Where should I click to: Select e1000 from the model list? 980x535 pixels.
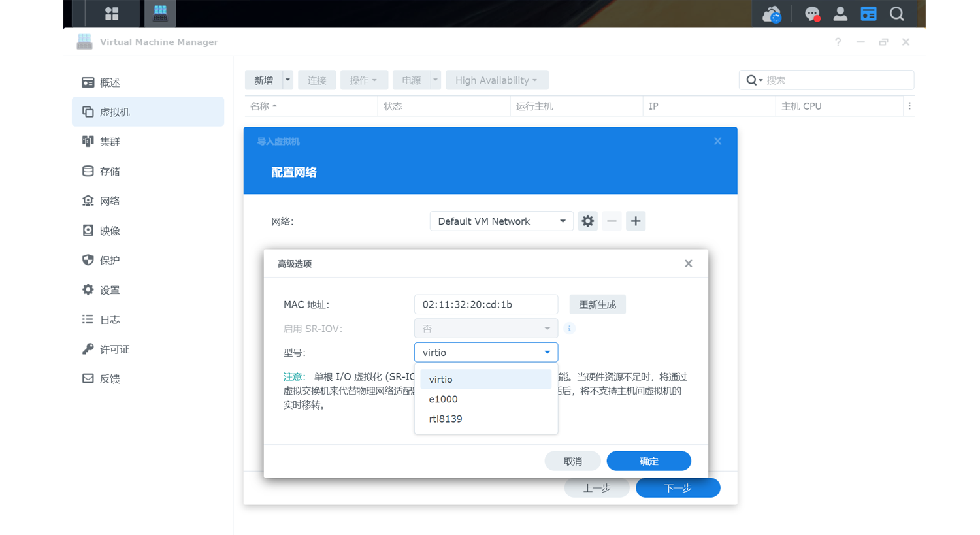443,398
